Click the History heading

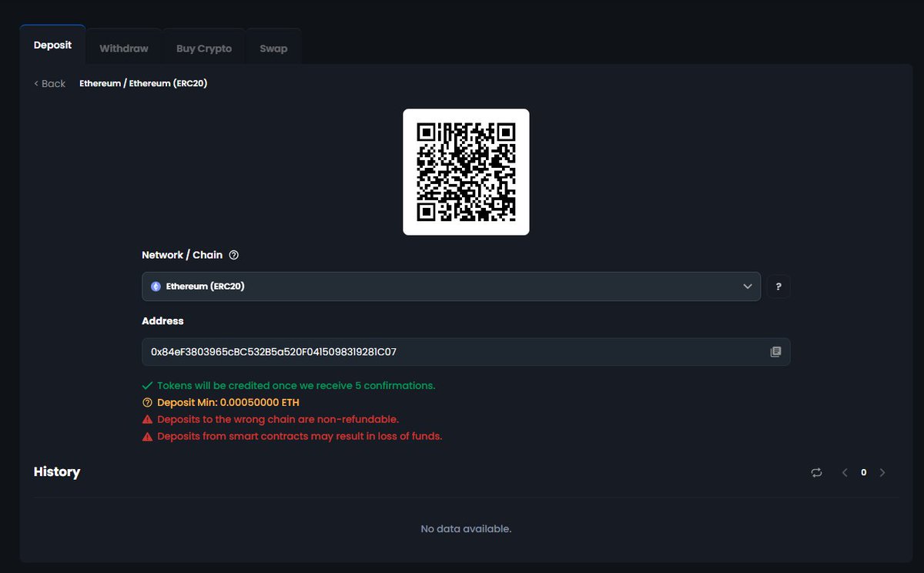pyautogui.click(x=57, y=471)
